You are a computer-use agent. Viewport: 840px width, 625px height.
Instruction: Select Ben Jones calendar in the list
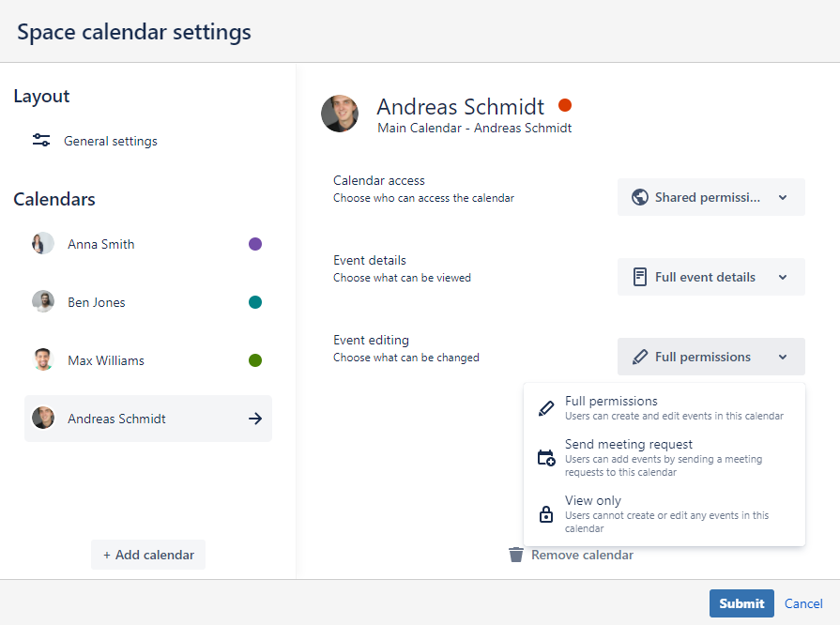click(97, 302)
